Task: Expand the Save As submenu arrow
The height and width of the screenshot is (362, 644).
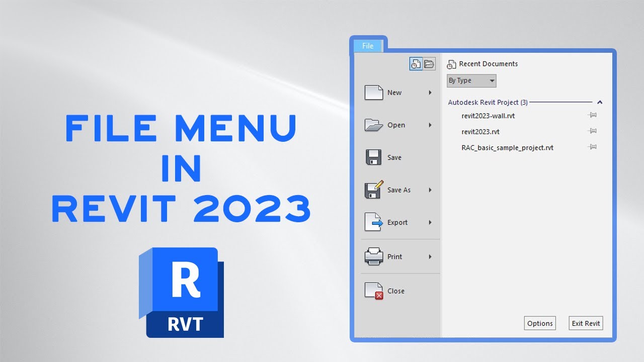Action: tap(430, 190)
